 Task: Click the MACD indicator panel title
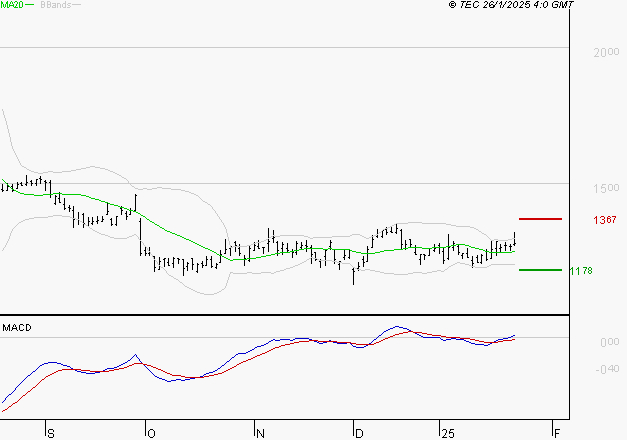tap(17, 327)
